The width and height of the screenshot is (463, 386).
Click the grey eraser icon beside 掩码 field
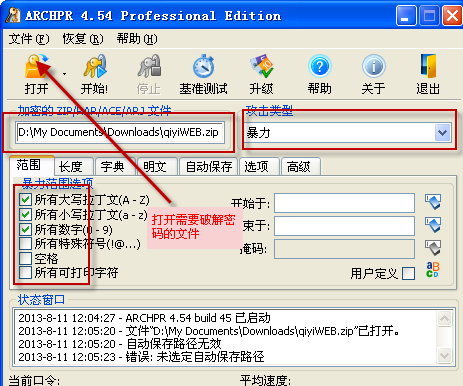(433, 248)
